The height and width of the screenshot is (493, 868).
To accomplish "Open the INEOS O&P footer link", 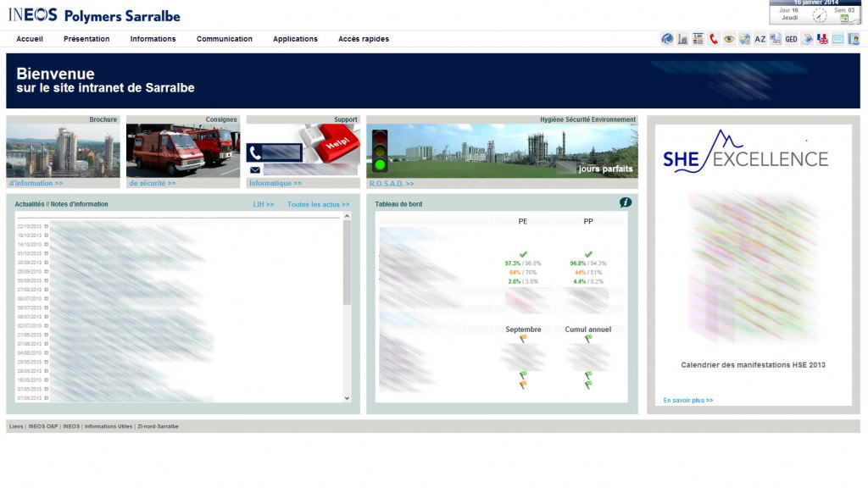I will pyautogui.click(x=43, y=427).
